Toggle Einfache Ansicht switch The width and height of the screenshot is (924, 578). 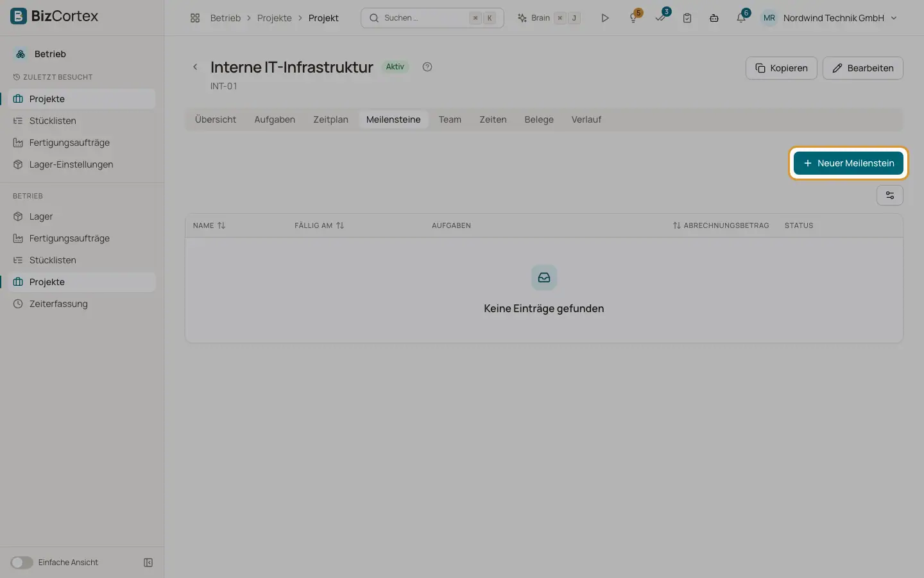click(22, 563)
